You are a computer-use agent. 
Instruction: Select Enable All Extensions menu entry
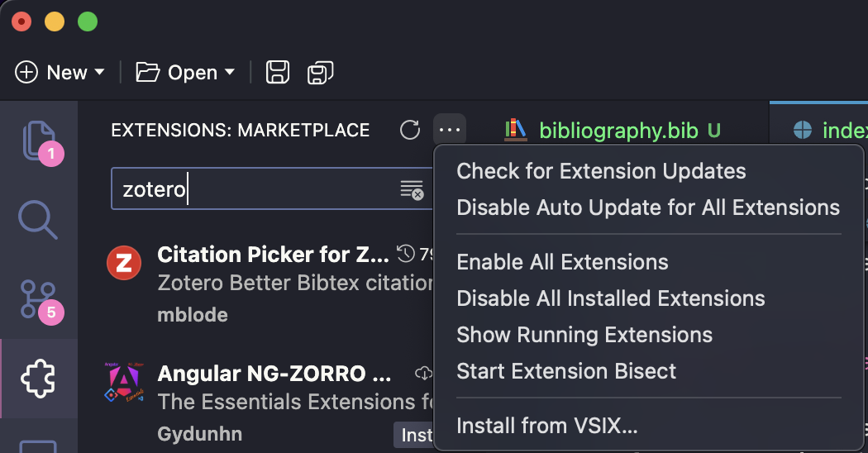pyautogui.click(x=562, y=262)
